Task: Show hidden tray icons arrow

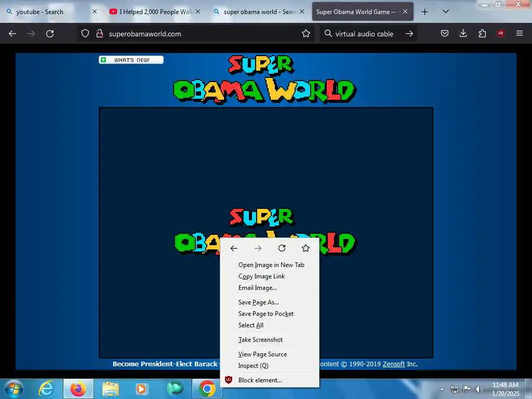Action: pyautogui.click(x=442, y=390)
